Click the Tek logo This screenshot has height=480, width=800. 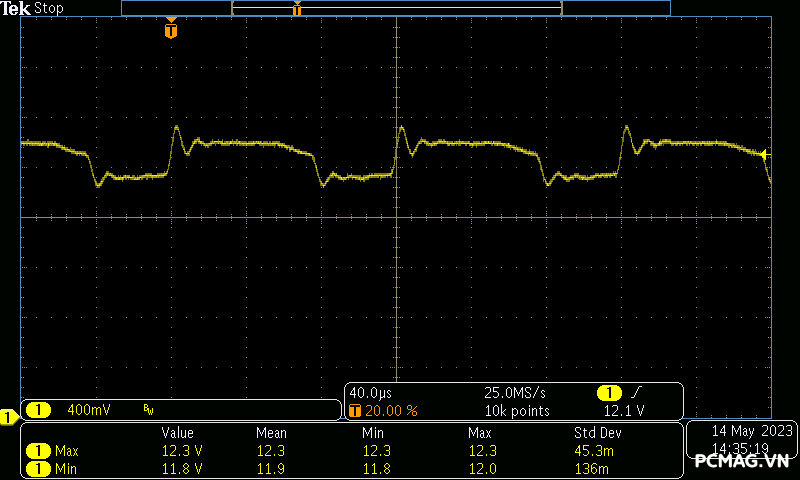pos(16,8)
